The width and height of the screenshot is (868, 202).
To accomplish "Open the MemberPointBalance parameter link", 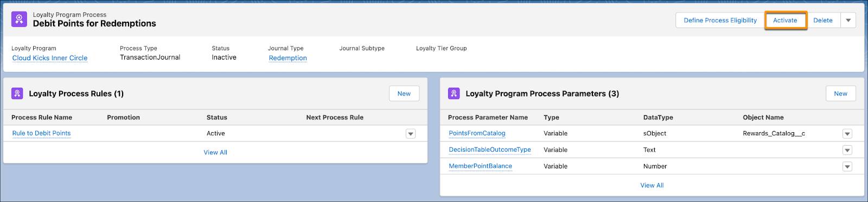I will tap(480, 166).
